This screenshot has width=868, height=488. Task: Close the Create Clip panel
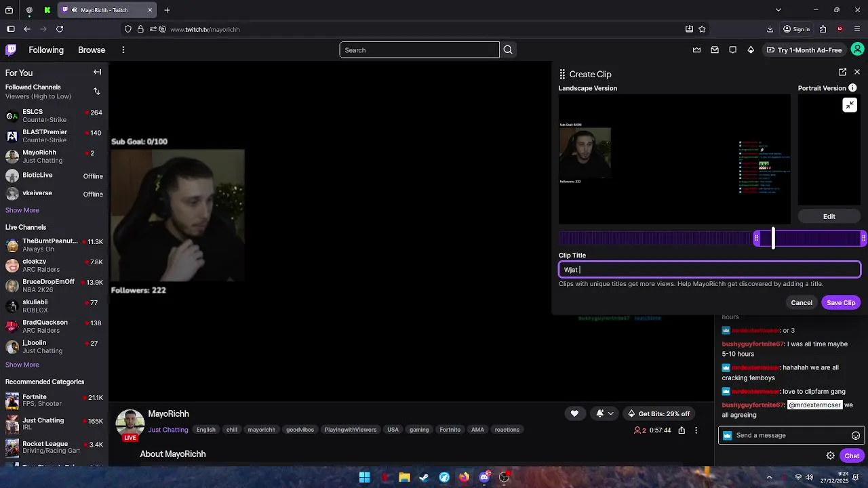pyautogui.click(x=857, y=72)
